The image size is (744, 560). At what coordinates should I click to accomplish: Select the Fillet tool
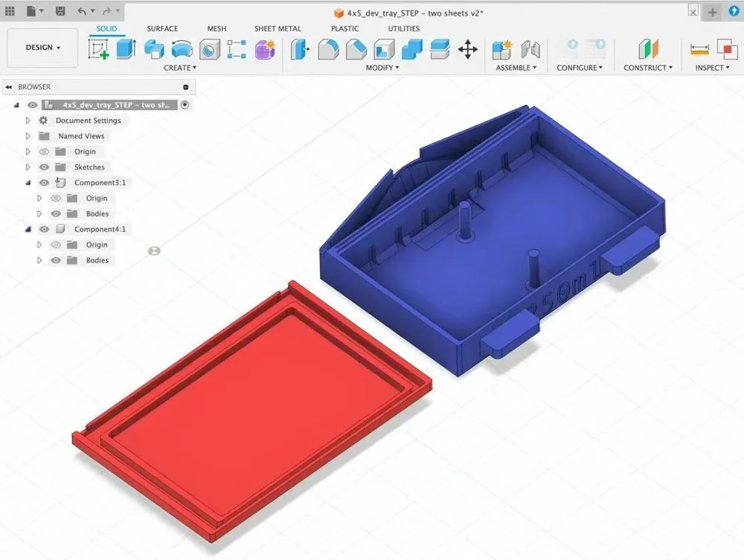click(x=328, y=49)
